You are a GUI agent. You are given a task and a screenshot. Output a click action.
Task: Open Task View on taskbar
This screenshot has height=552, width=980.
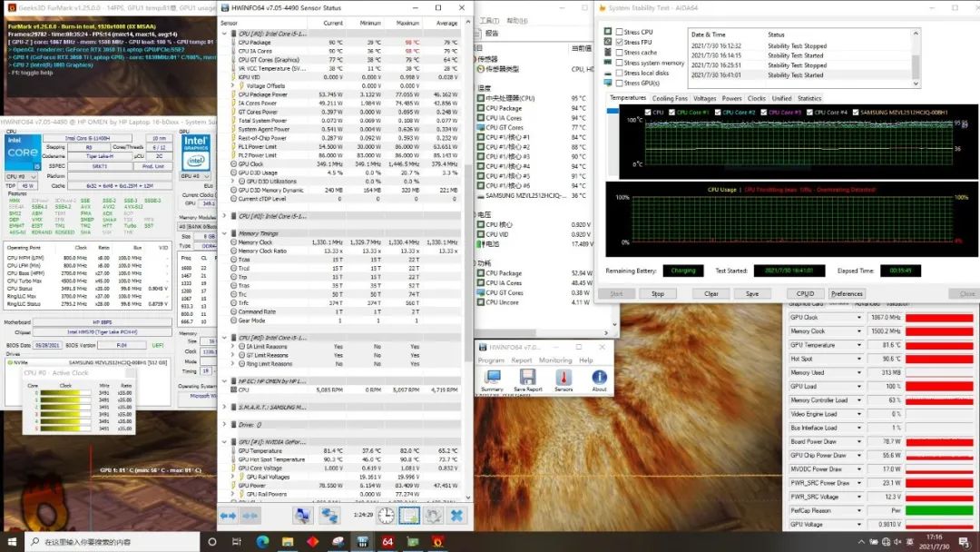237,541
